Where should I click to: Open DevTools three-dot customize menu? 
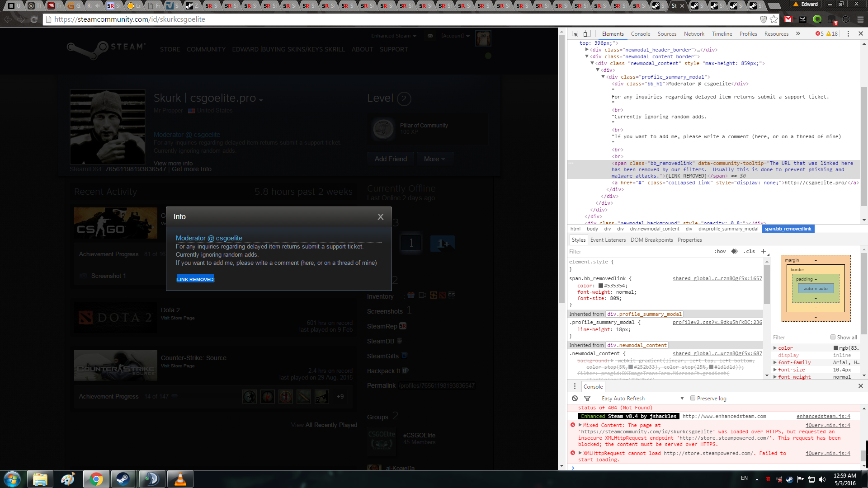click(x=848, y=34)
